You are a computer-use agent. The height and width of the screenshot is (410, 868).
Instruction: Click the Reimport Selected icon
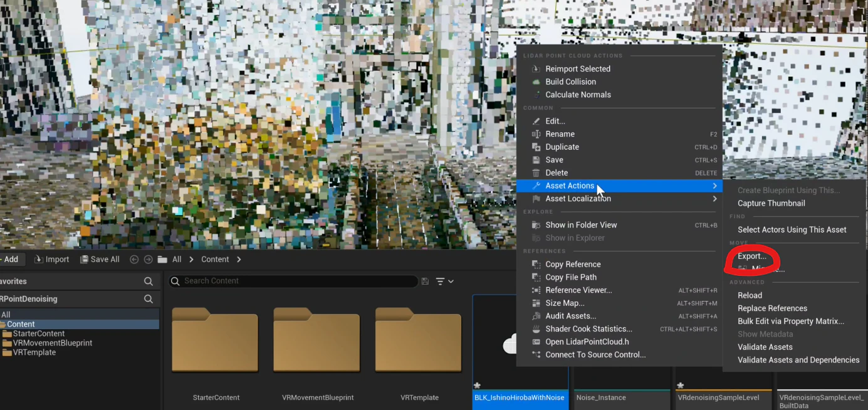click(536, 69)
